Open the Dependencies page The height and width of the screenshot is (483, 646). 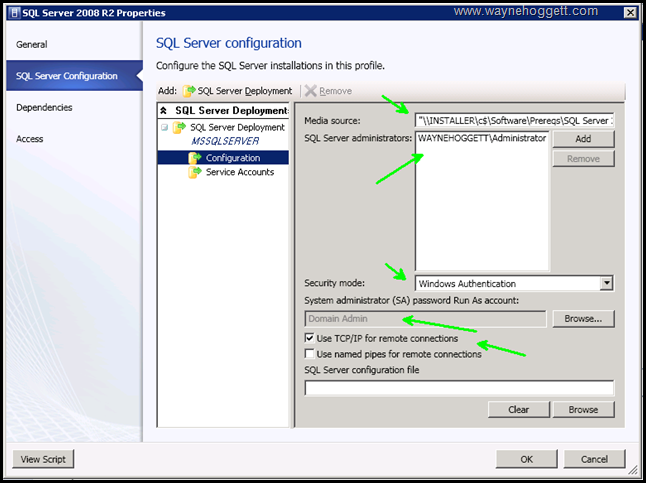[44, 107]
